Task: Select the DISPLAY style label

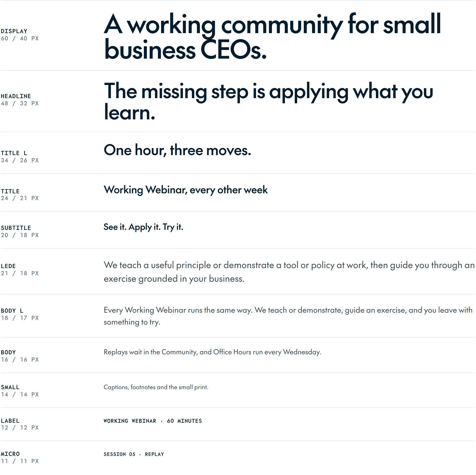Action: pyautogui.click(x=14, y=31)
